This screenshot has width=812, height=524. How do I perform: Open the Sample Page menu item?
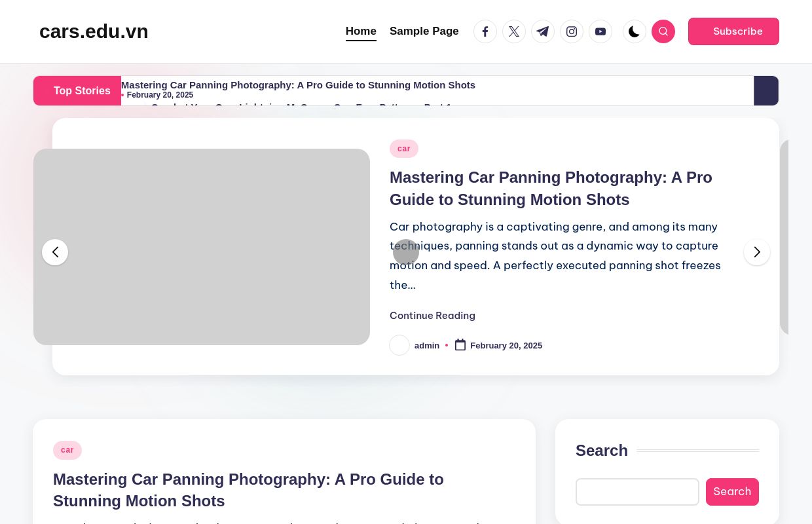(424, 31)
